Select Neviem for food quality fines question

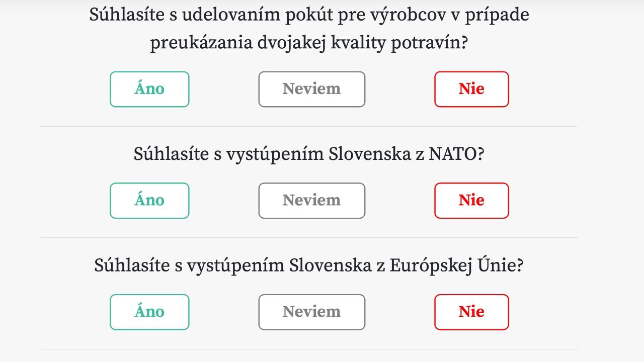pyautogui.click(x=311, y=89)
